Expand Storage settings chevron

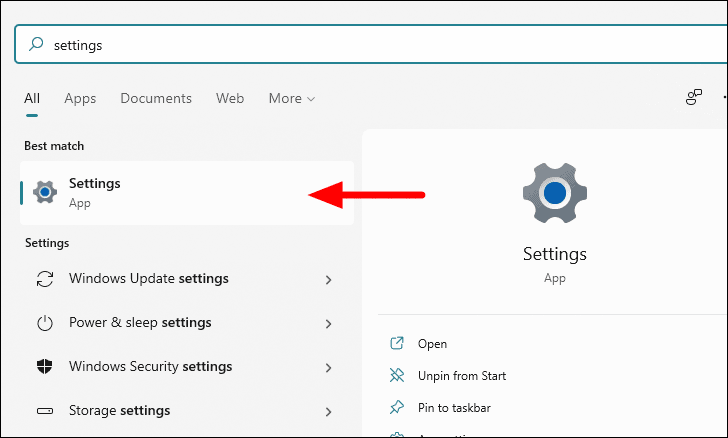pos(328,412)
